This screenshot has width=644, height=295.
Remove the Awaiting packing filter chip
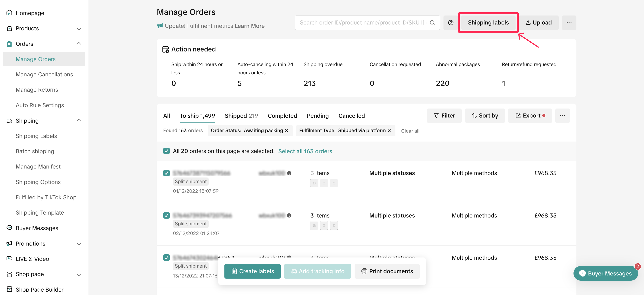[x=287, y=131]
